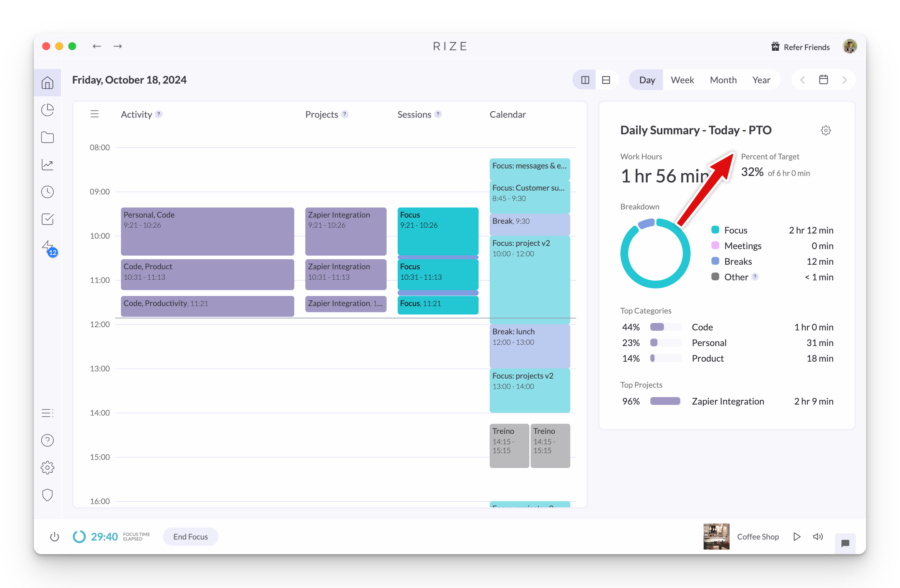This screenshot has height=588, width=900.
Task: Open the help question mark sidebar icon
Action: 47,440
